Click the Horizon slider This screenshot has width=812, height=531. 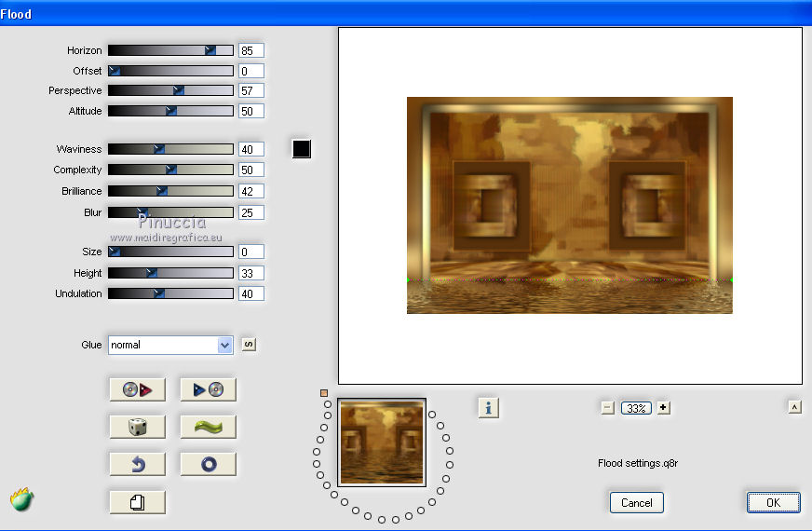point(170,50)
